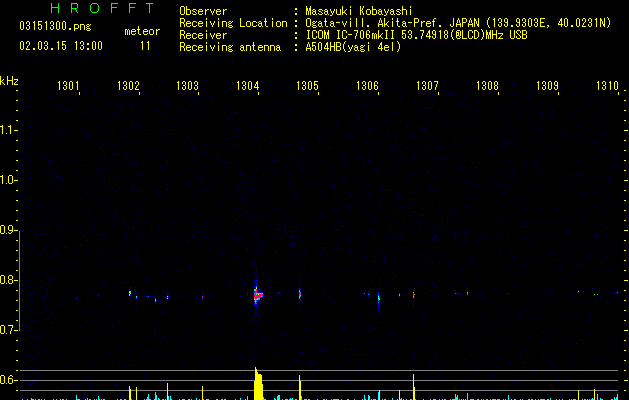Click the 1308 time axis label
This screenshot has width=629, height=400.
(x=487, y=86)
